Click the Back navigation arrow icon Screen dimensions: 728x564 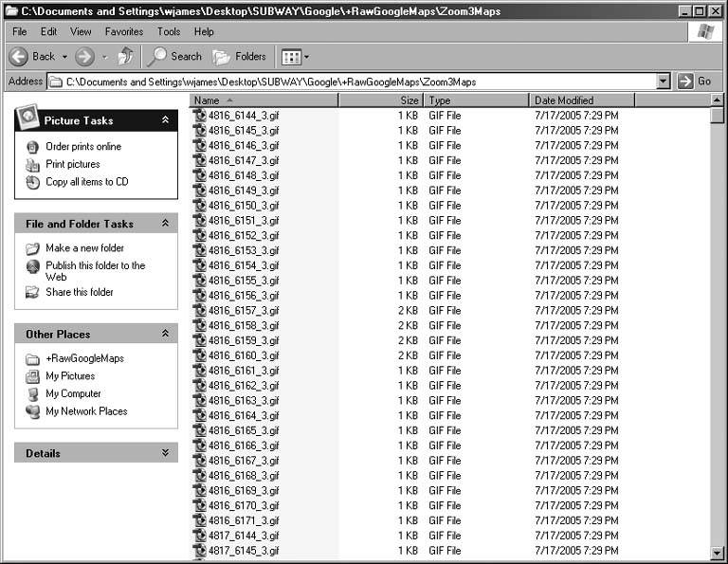click(x=18, y=57)
